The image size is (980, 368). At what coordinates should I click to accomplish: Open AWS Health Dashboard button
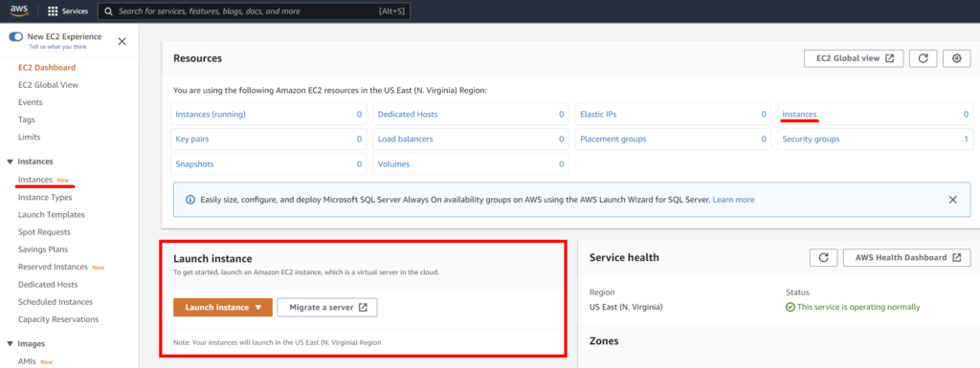point(907,258)
